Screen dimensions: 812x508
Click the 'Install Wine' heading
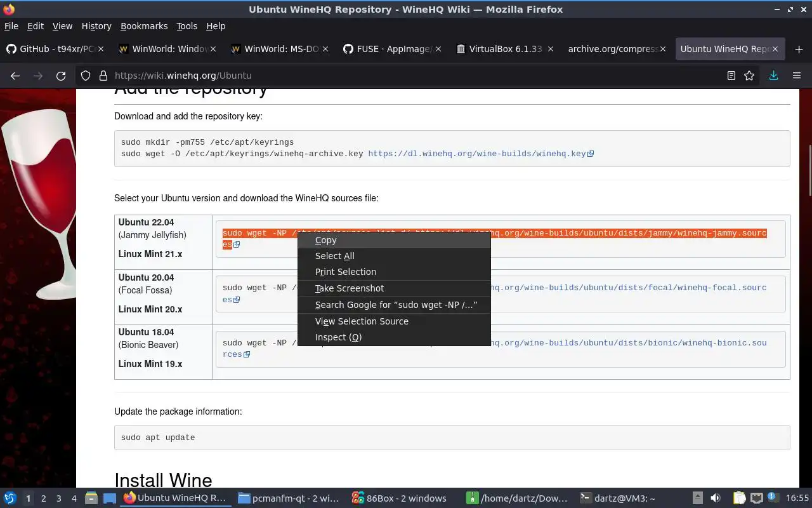point(163,480)
